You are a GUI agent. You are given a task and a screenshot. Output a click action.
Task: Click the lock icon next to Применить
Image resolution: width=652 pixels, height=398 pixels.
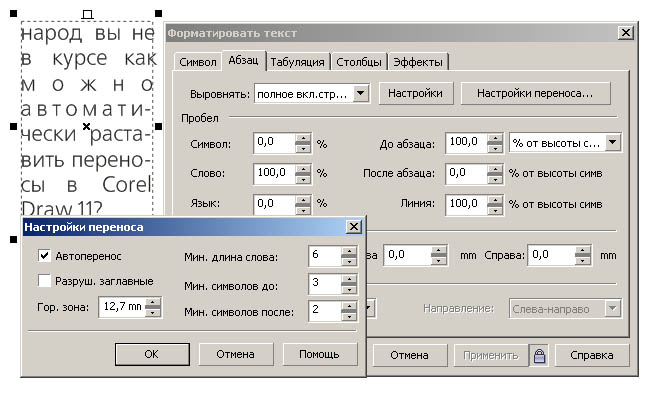(x=539, y=356)
